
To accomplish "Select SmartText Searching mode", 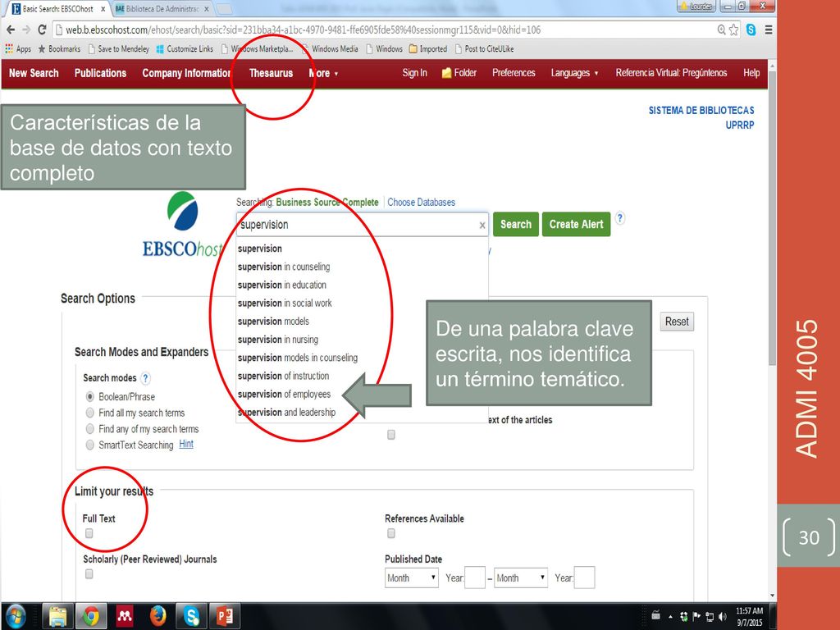I will tap(90, 445).
